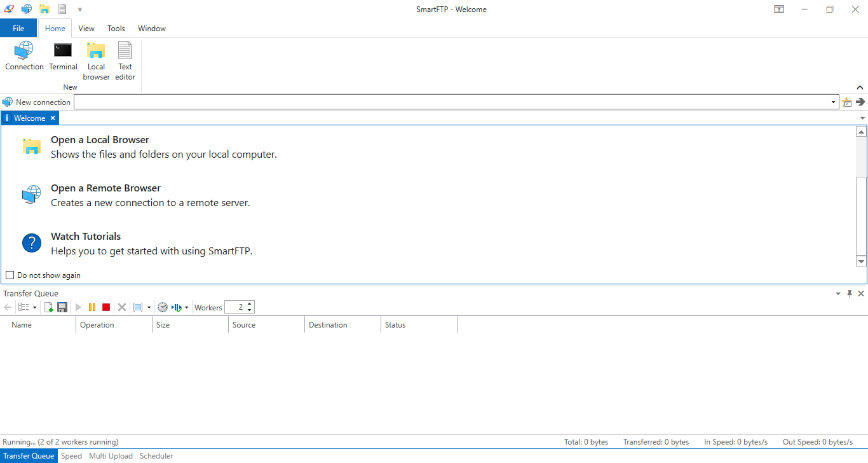This screenshot has height=463, width=868.
Task: Add new item to Transfer Queue
Action: pyautogui.click(x=49, y=307)
